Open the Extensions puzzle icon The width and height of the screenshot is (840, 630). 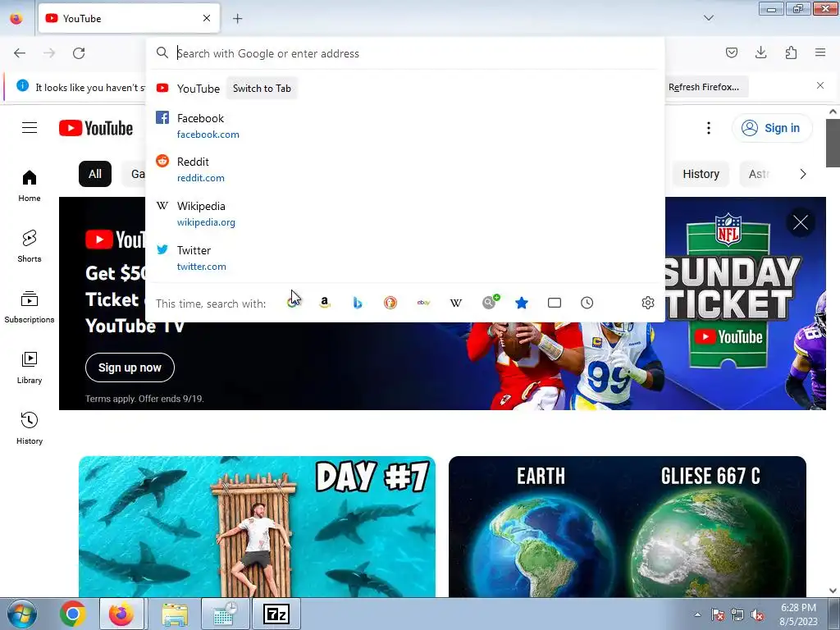click(x=791, y=52)
